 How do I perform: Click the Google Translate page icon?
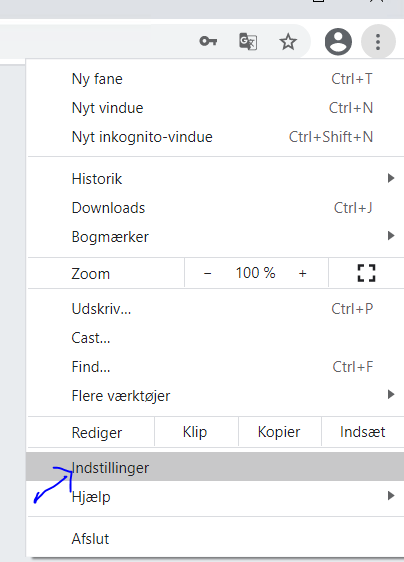248,42
